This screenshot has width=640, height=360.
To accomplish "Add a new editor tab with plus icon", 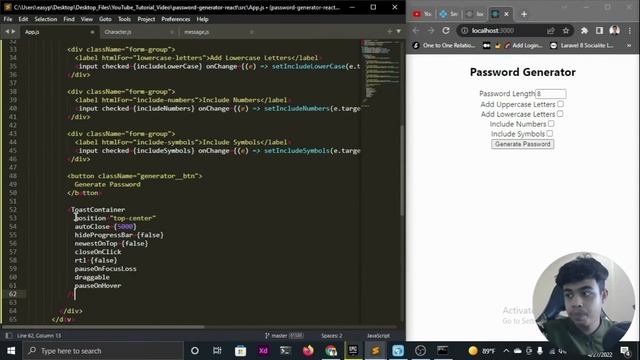I will [x=389, y=31].
